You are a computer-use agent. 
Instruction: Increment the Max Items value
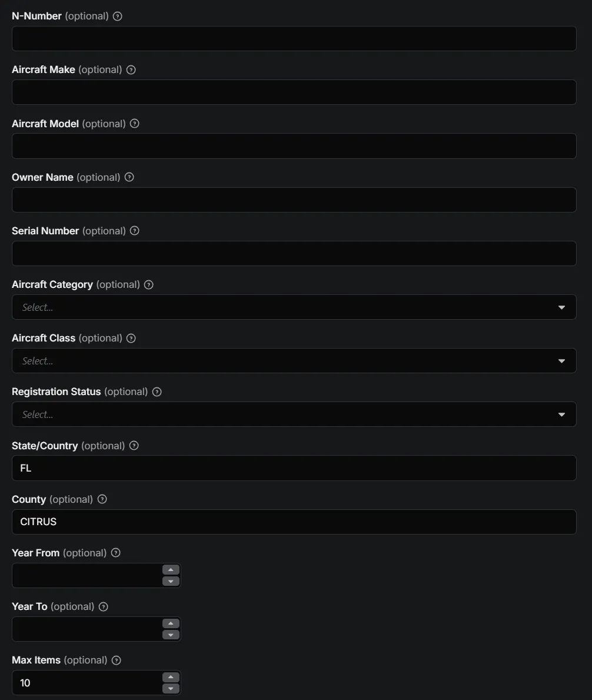(x=171, y=677)
